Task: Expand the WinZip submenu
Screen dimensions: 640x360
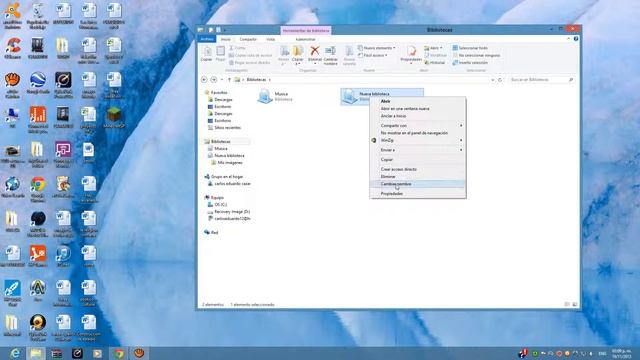Action: tap(418, 140)
